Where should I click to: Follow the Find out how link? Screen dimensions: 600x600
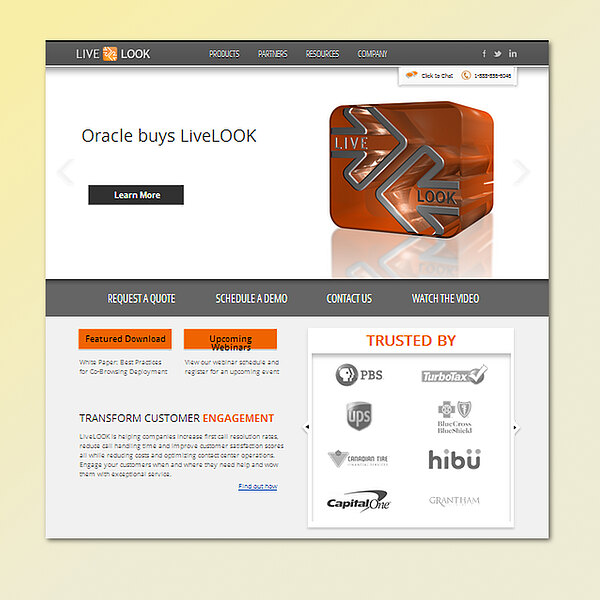click(258, 486)
